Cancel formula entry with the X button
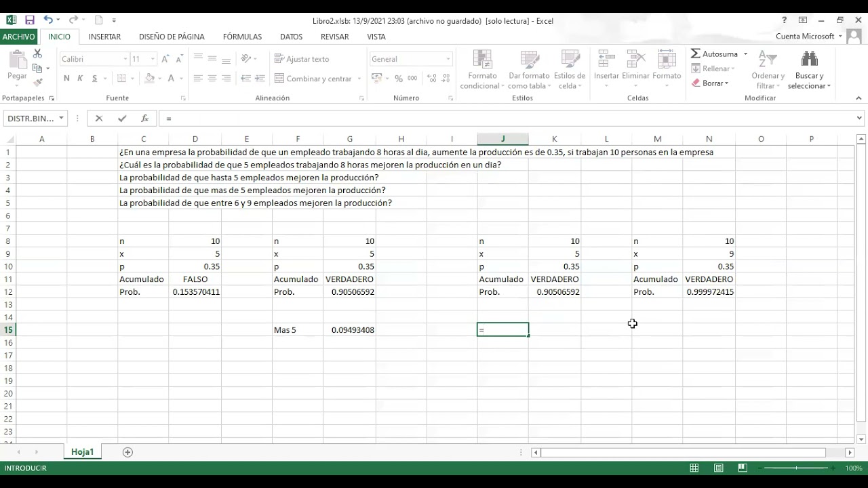Screen dimensions: 868x488 pyautogui.click(x=99, y=118)
